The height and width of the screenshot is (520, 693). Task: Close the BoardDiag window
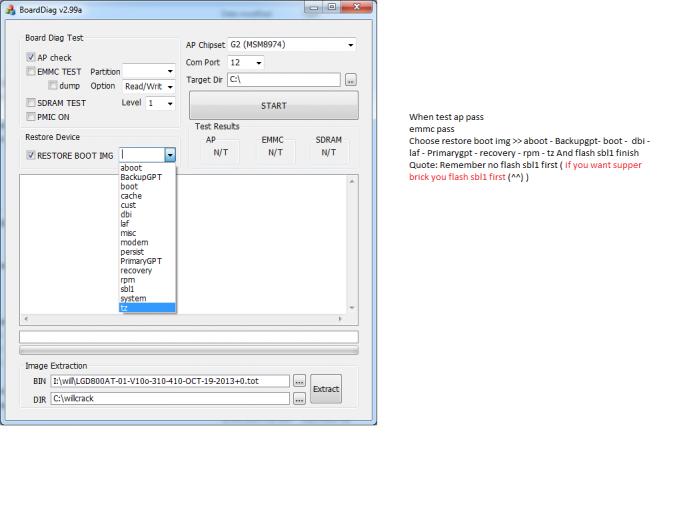(356, 7)
